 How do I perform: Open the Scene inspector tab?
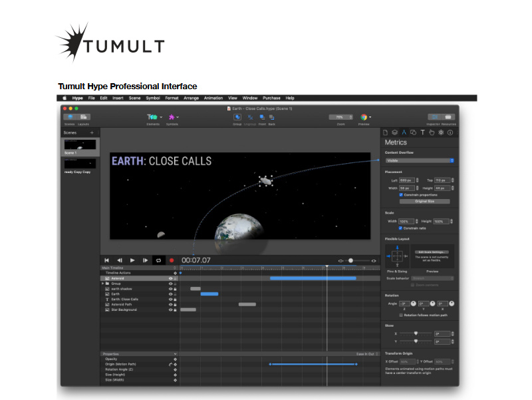(x=394, y=132)
